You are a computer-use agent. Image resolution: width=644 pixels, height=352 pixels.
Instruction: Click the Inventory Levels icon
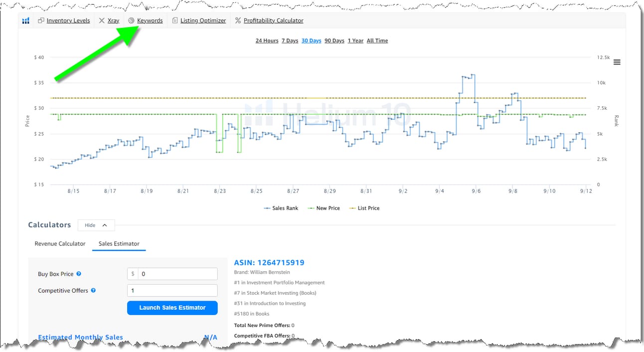pyautogui.click(x=41, y=20)
